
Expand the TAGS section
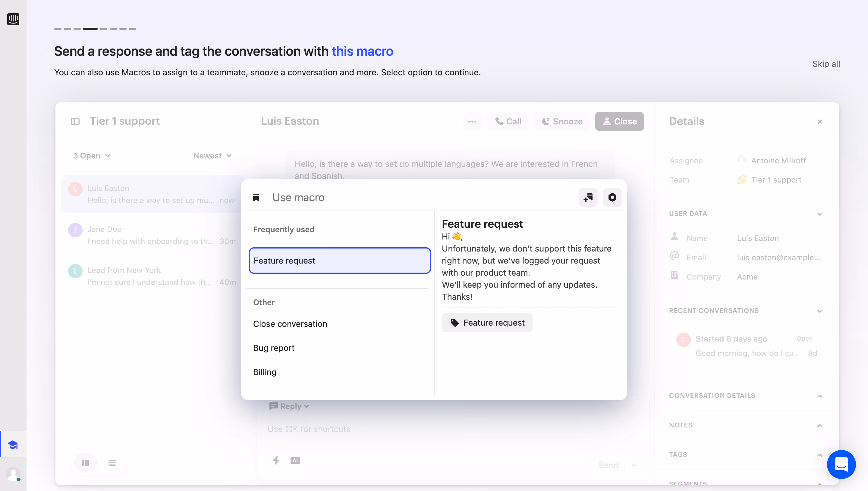820,455
